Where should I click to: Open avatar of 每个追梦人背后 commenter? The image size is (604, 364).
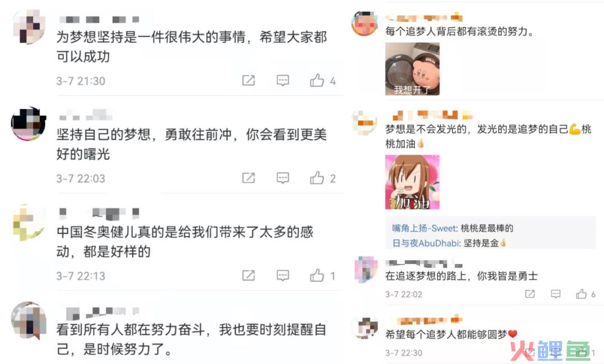365,24
